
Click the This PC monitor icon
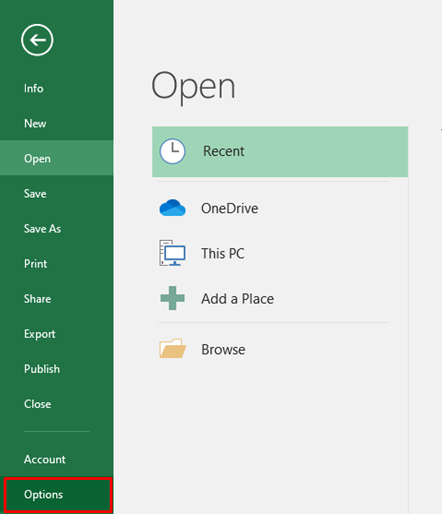click(x=172, y=253)
